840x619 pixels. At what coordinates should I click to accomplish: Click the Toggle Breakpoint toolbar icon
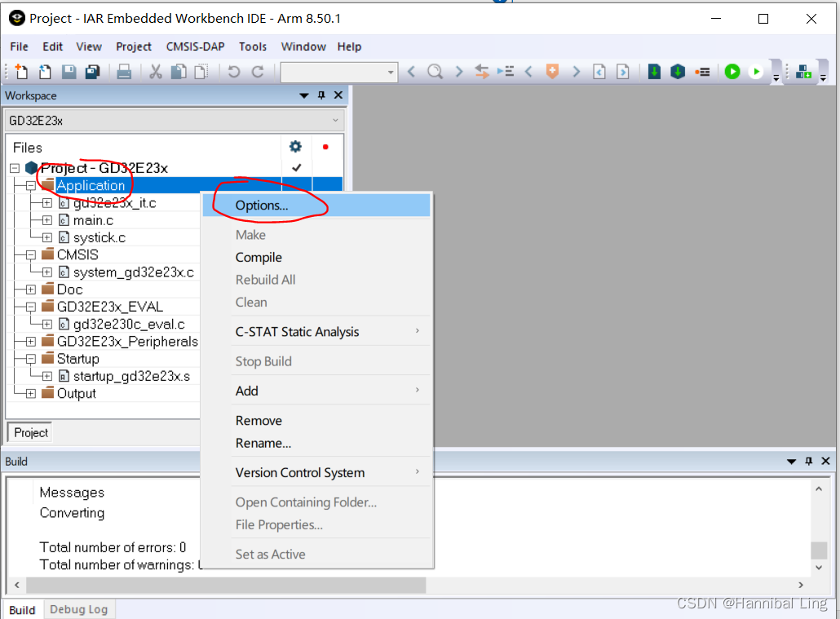(702, 72)
